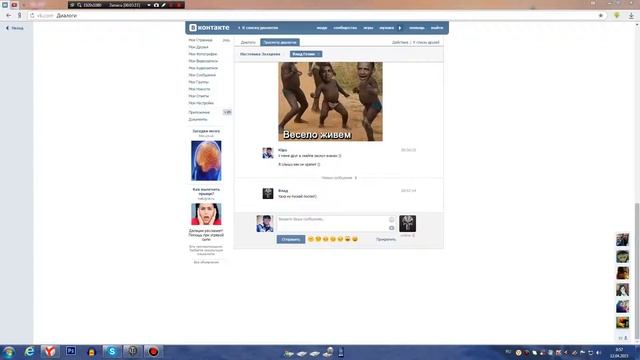Image resolution: width=640 pixels, height=360 pixels.
Task: Open 'Мои Сообщения' in left menu
Action: coord(202,75)
